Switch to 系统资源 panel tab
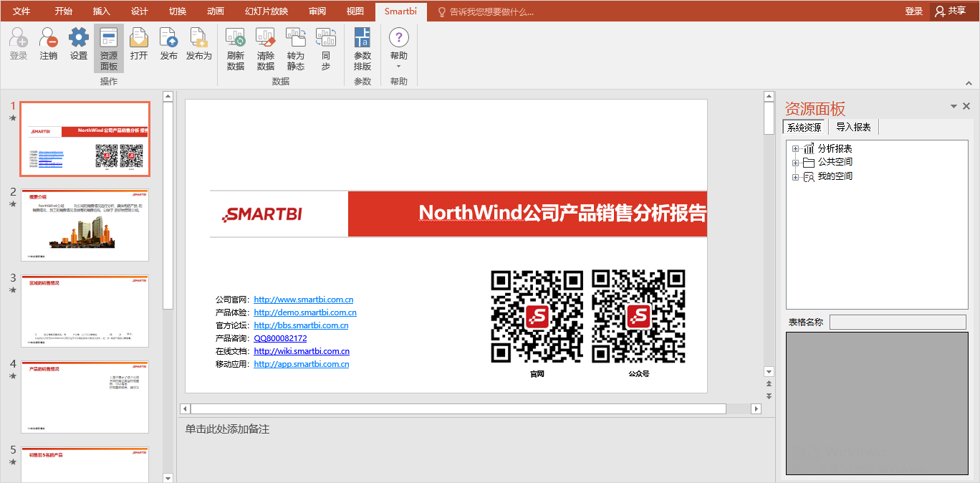Image resolution: width=980 pixels, height=483 pixels. pos(804,128)
